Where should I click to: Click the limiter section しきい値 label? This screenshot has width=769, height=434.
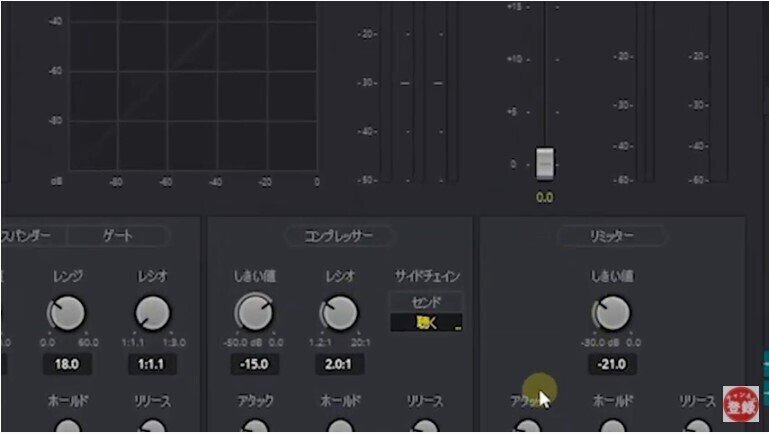(x=612, y=276)
